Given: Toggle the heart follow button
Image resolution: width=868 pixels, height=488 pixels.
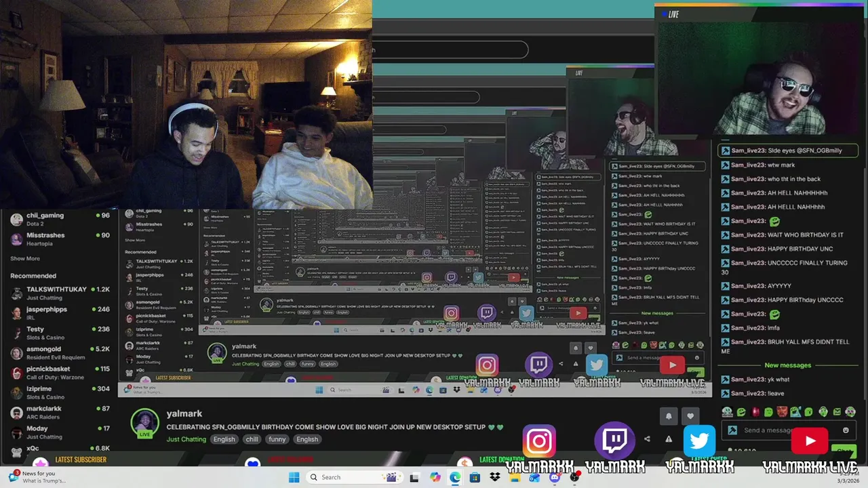Looking at the screenshot, I should coord(690,416).
